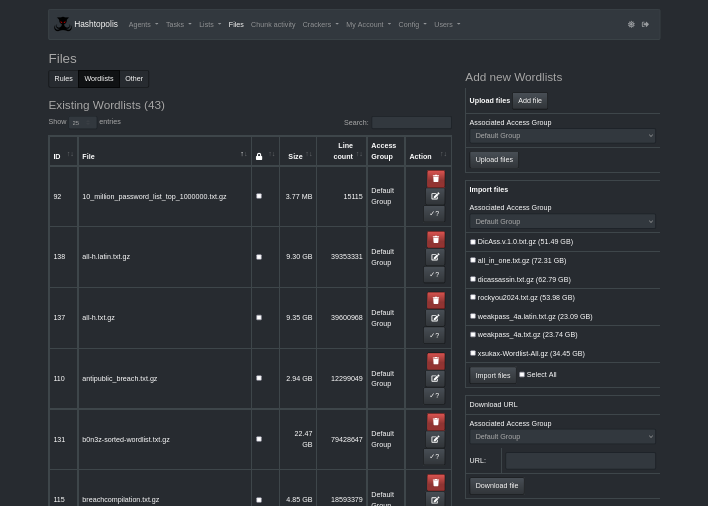
Task: Toggle theme using the sun icon
Action: pyautogui.click(x=631, y=24)
